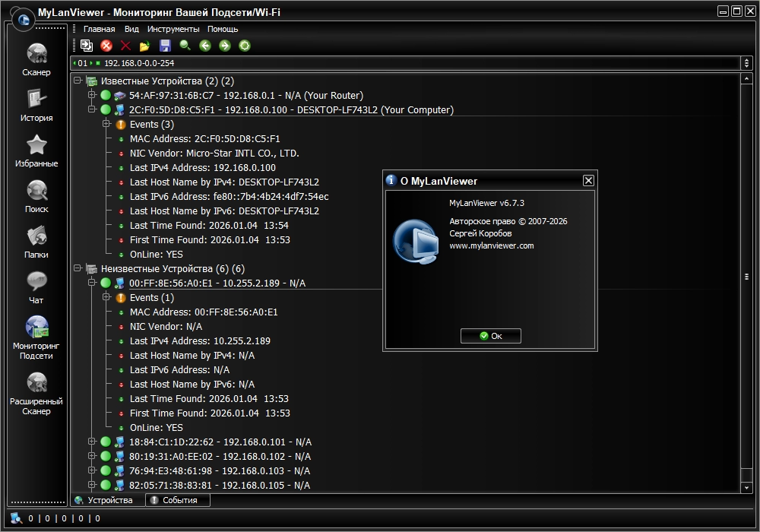Viewport: 760px width, 532px height.
Task: Expand the 80:19:31:A0:EE:02 device node
Action: (x=92, y=456)
